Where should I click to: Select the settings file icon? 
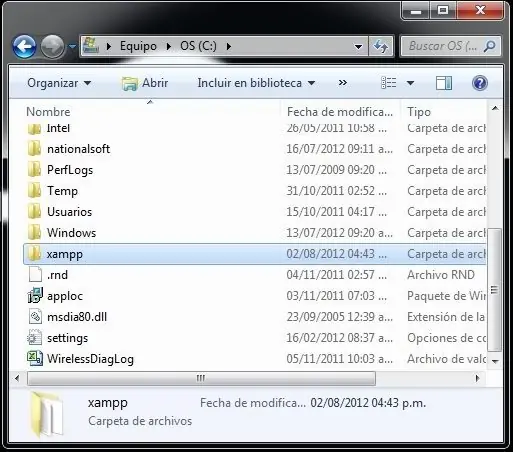pyautogui.click(x=35, y=337)
